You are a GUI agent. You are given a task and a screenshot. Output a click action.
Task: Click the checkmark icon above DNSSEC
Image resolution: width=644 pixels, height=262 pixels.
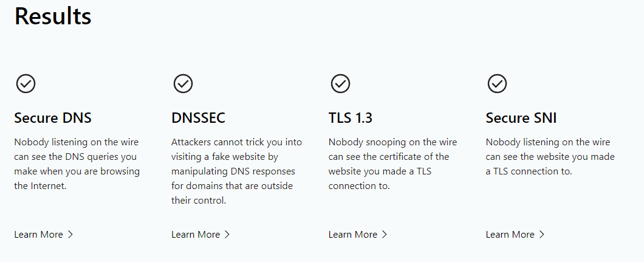(183, 83)
